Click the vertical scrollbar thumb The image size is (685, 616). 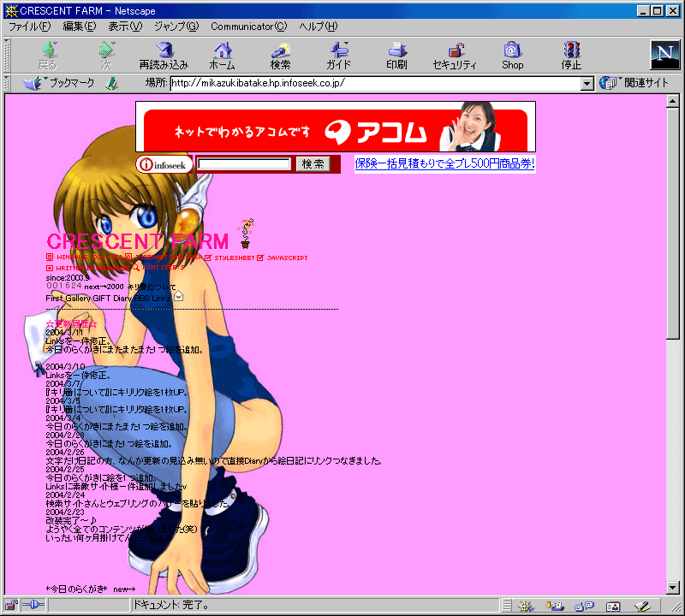(673, 222)
